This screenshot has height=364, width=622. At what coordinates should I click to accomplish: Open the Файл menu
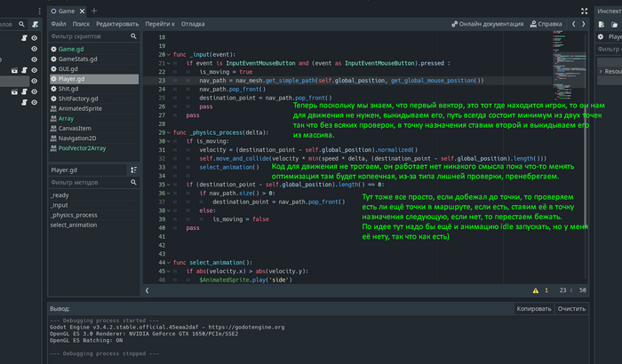tap(58, 23)
